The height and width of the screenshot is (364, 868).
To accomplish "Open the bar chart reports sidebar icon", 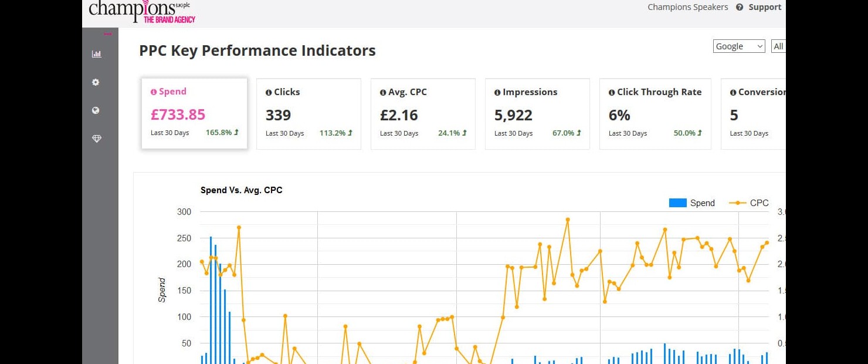I will pyautogui.click(x=96, y=54).
